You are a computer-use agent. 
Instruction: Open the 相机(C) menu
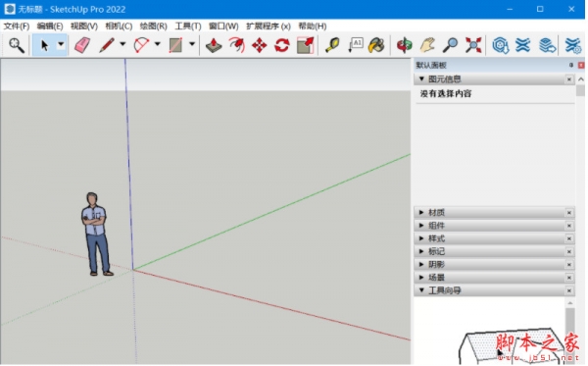pyautogui.click(x=119, y=26)
